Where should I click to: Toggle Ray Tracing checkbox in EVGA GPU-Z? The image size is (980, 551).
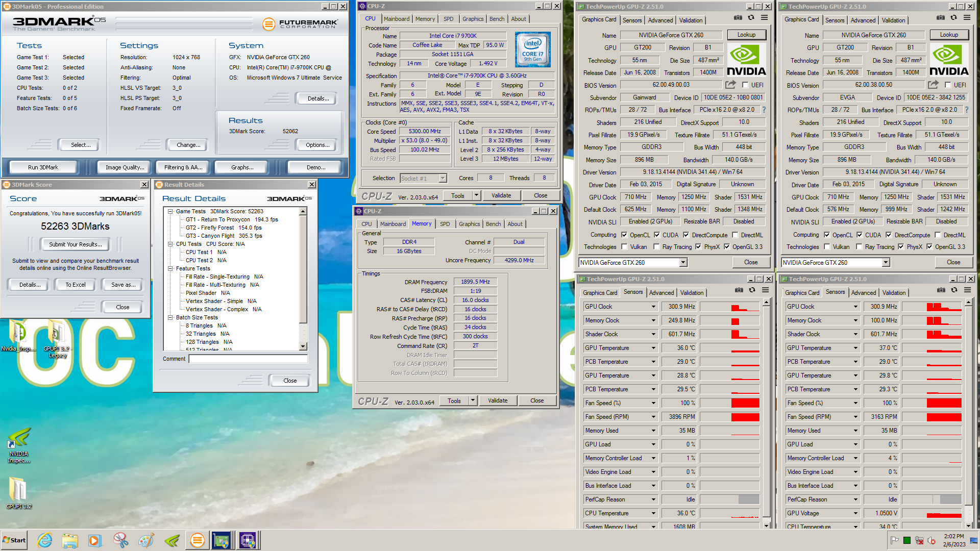[860, 247]
